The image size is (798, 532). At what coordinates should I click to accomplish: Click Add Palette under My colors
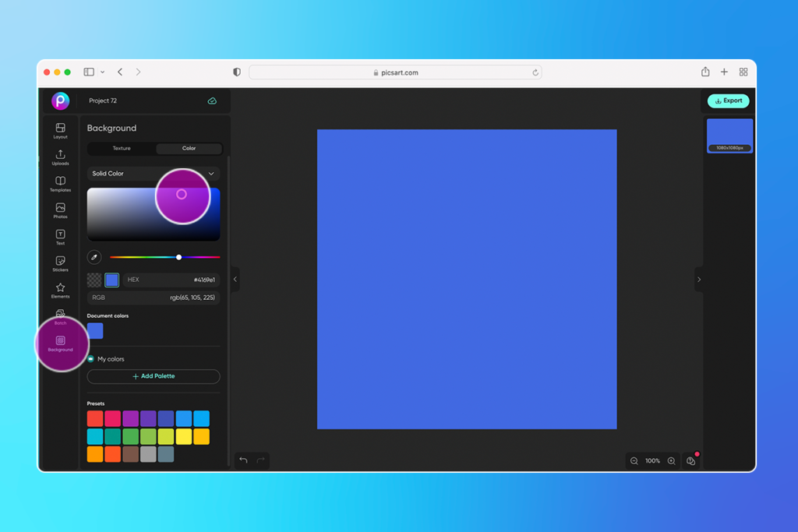click(153, 376)
